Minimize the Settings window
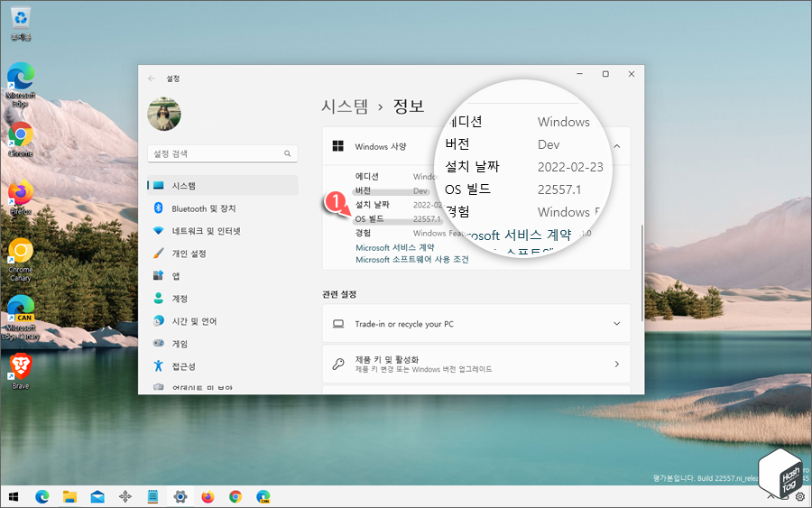Image resolution: width=812 pixels, height=508 pixels. [579, 74]
